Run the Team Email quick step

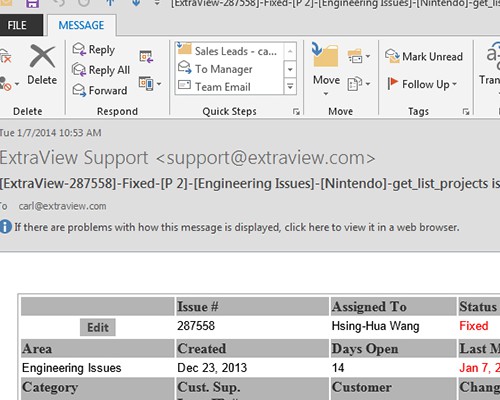[229, 87]
